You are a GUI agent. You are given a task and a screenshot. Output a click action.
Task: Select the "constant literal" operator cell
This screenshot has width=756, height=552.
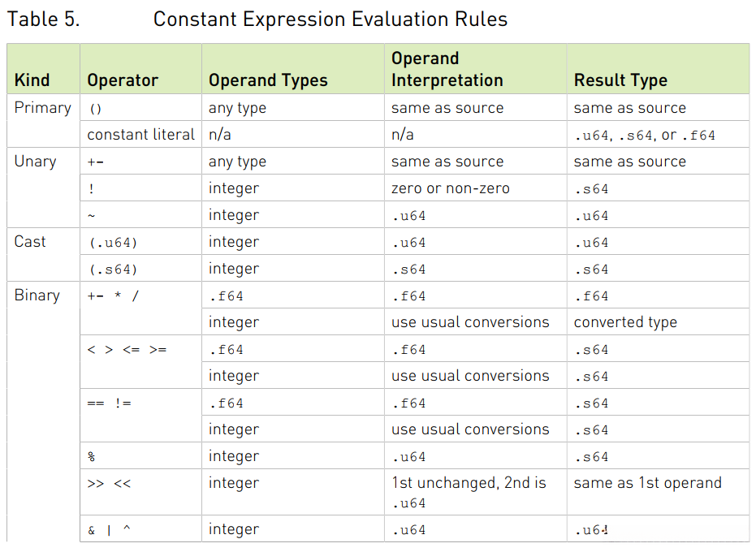click(x=141, y=135)
